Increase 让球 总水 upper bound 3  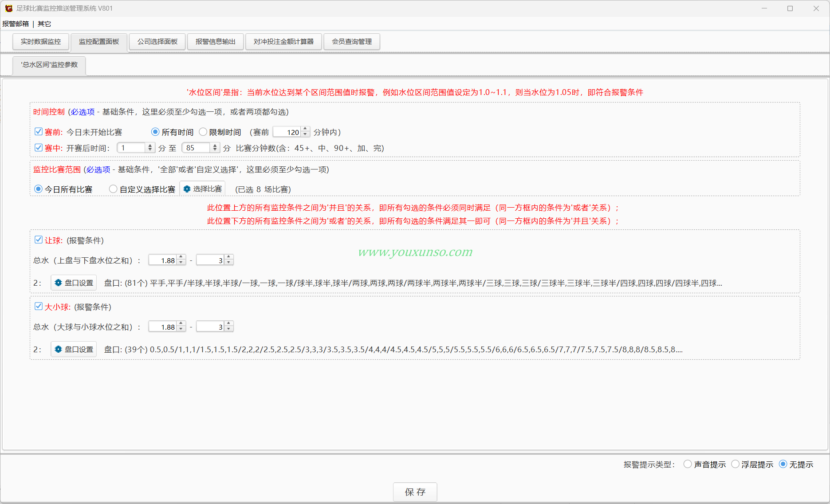click(228, 257)
